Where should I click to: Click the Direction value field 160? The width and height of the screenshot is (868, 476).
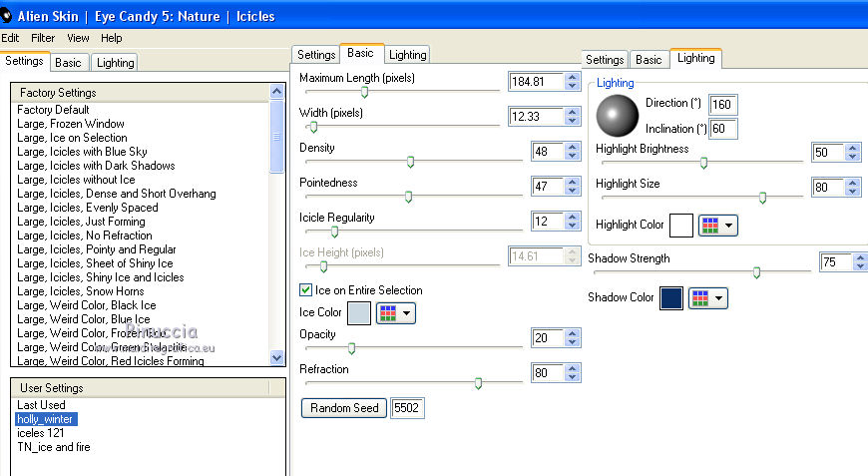point(723,104)
